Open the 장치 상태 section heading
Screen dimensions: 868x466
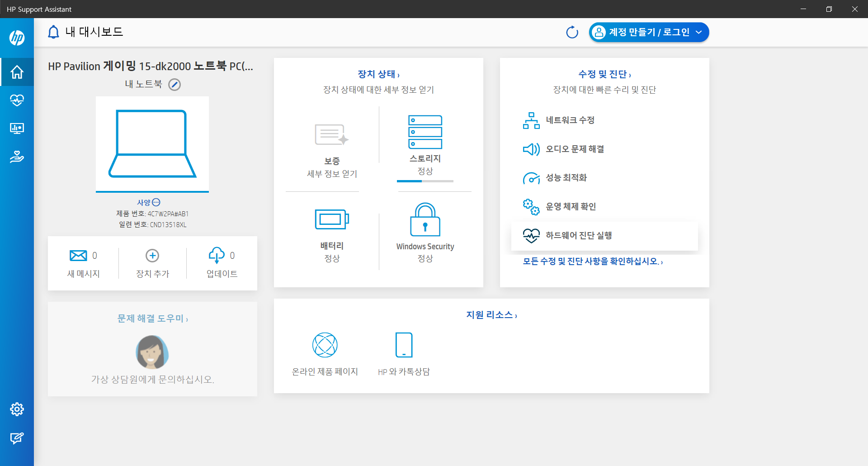coord(378,74)
